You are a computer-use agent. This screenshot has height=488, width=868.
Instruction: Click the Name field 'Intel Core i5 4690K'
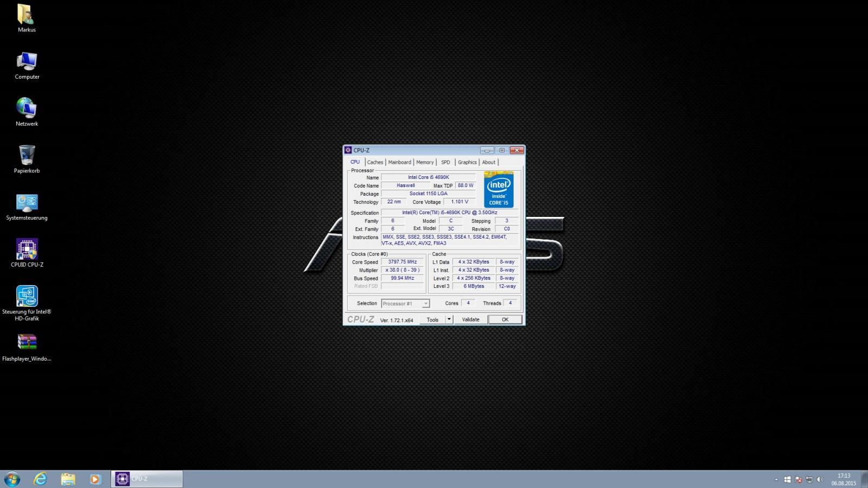click(x=429, y=177)
